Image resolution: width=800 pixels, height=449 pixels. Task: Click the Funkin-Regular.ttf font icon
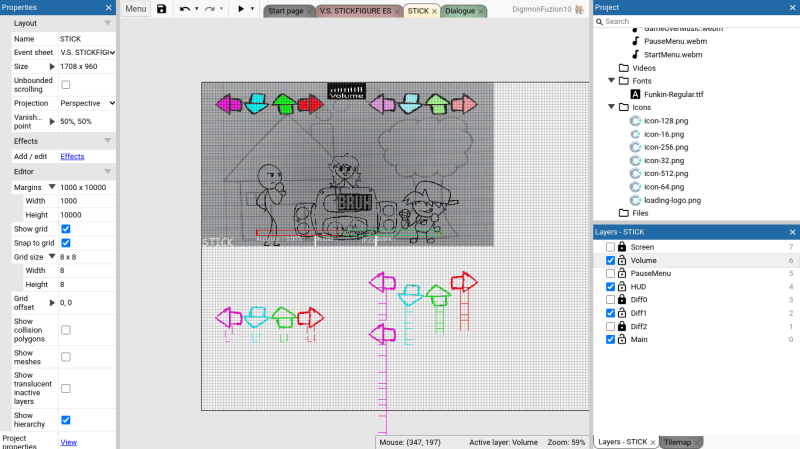click(635, 94)
